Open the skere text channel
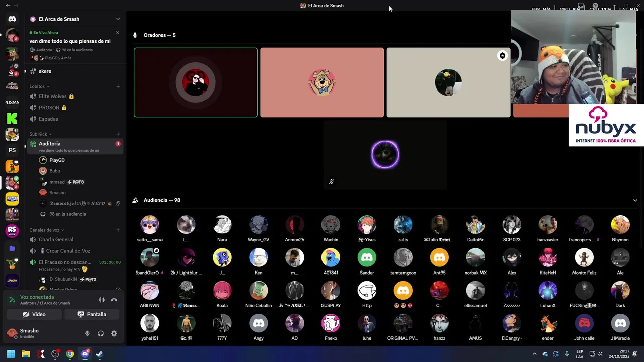Image resolution: width=644 pixels, height=362 pixels. point(75,71)
